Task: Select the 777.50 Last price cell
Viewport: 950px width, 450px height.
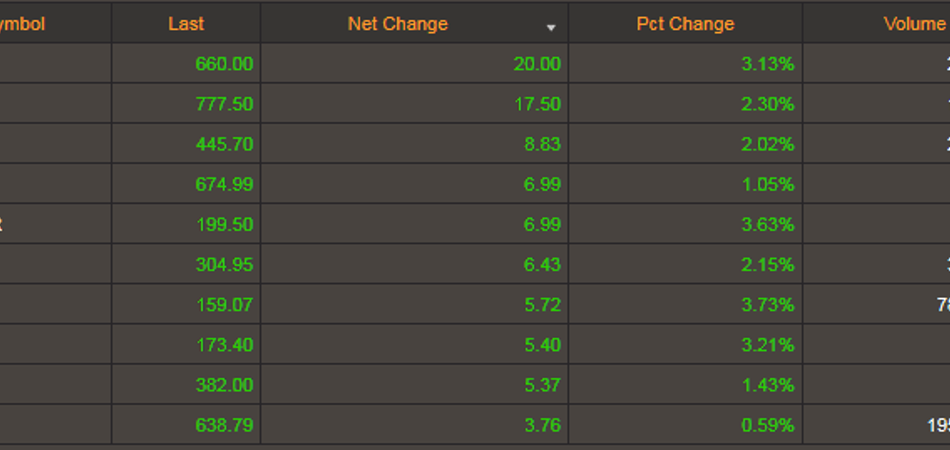Action: [x=224, y=104]
